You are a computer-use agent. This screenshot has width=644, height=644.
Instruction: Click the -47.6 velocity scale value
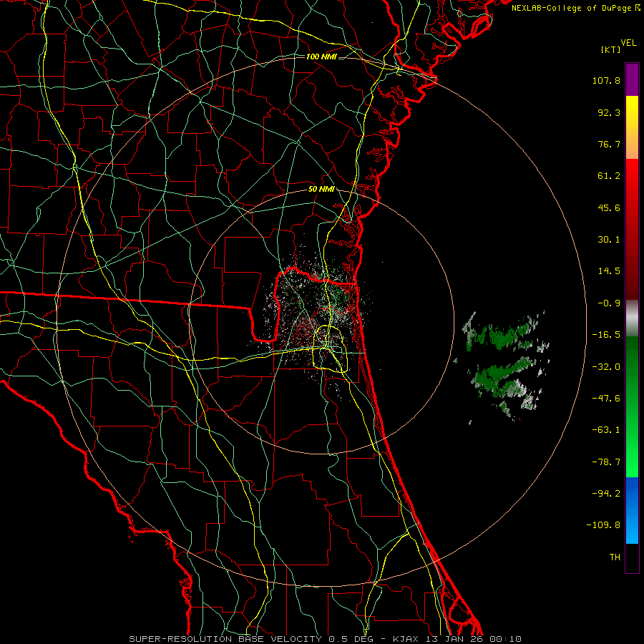pos(606,399)
